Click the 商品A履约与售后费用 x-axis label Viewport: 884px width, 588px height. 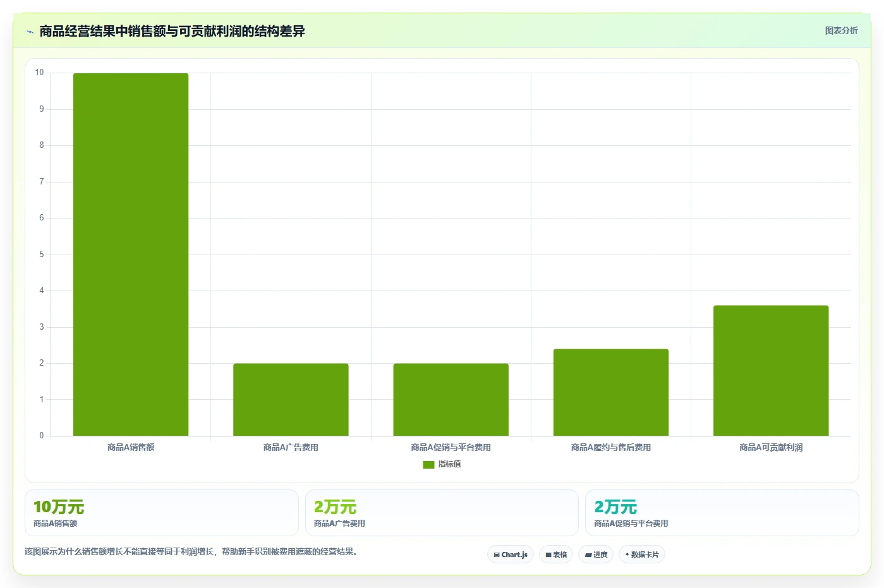coord(611,447)
